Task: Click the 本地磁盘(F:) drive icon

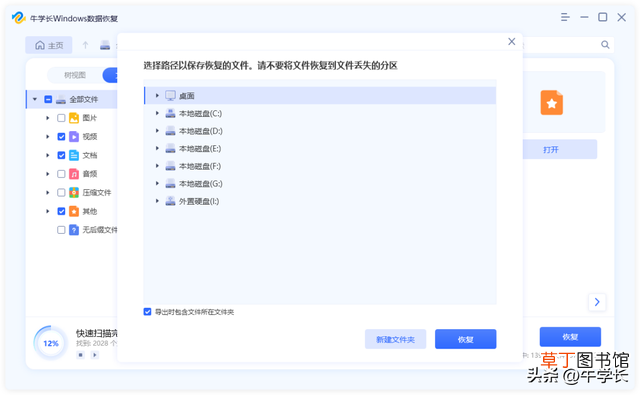Action: click(170, 166)
